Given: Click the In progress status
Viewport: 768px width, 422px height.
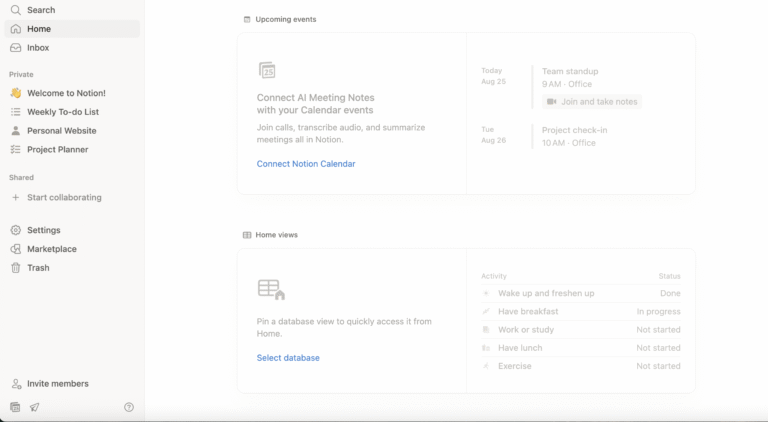Looking at the screenshot, I should [x=658, y=311].
